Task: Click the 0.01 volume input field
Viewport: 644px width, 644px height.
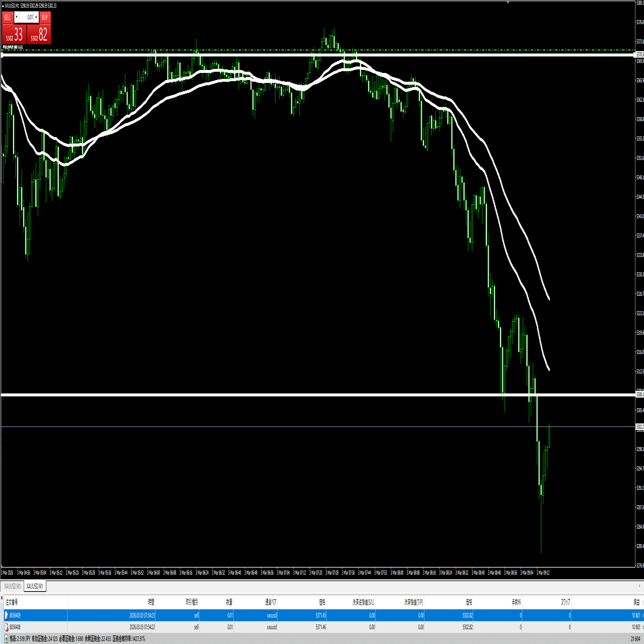Action: (x=26, y=17)
